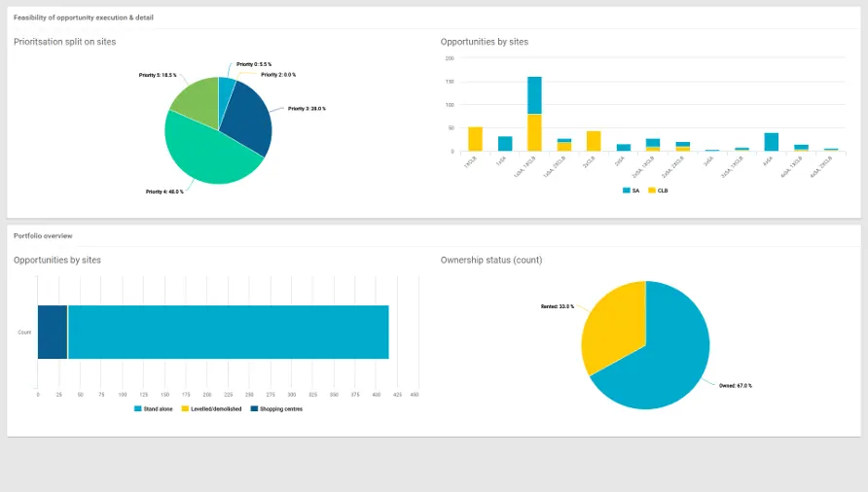Toggle the Stand alone legend entry
868x492 pixels.
click(154, 409)
